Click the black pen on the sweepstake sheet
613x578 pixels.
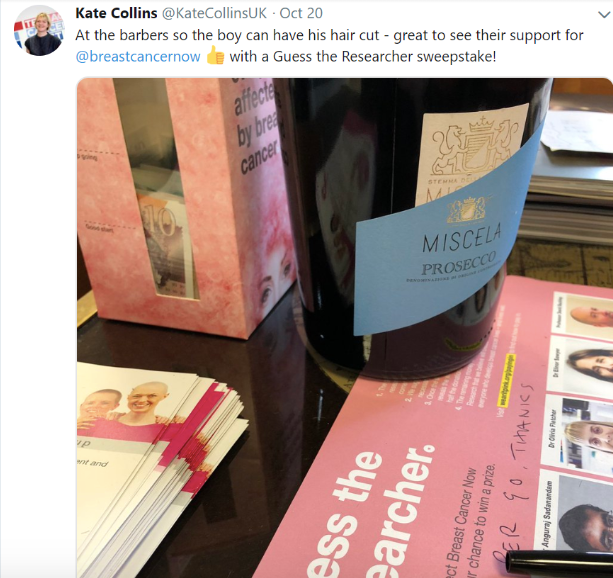click(x=559, y=563)
